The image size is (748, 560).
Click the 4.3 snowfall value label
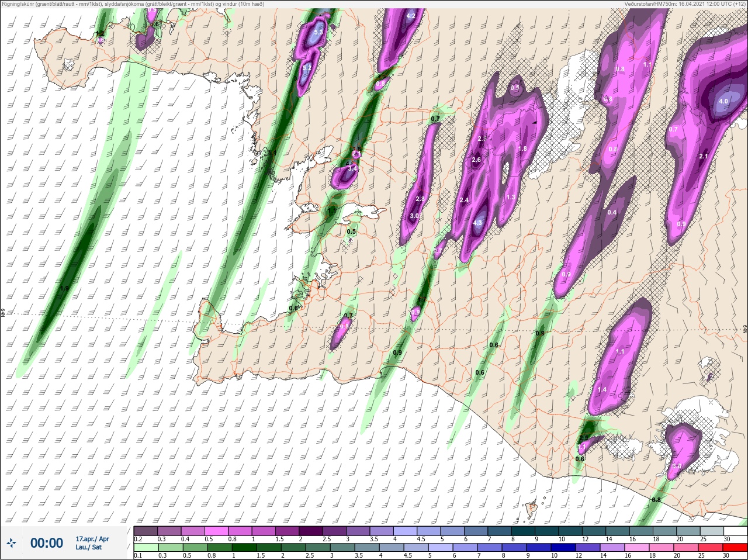(477, 223)
